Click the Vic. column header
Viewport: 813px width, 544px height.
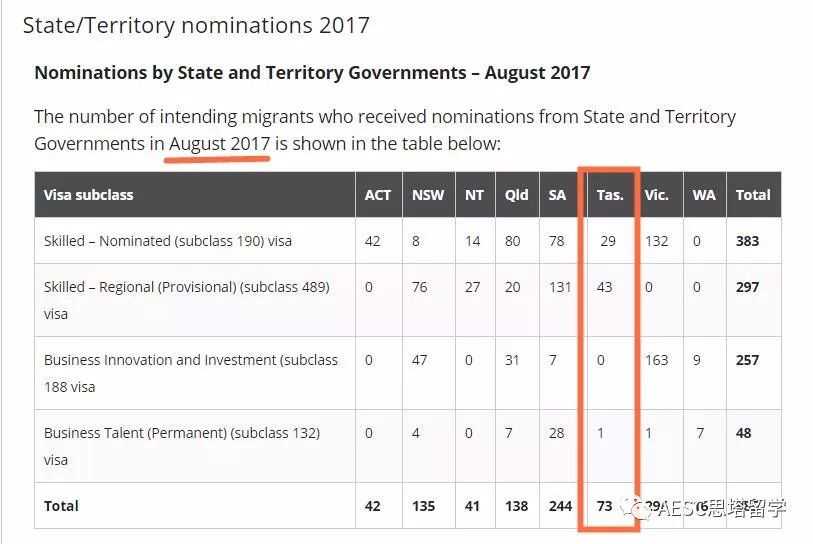point(657,195)
